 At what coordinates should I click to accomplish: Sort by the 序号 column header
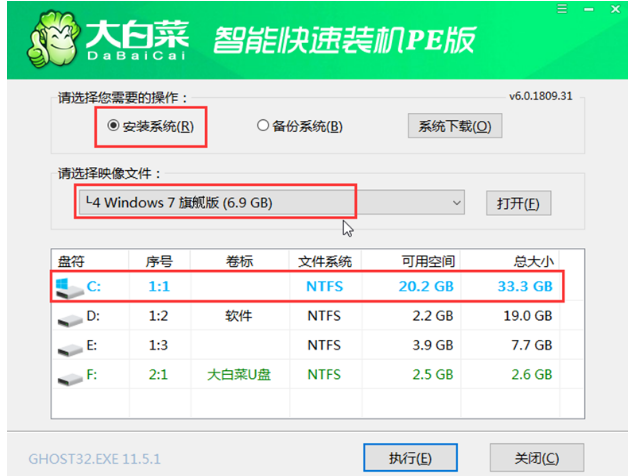point(159,262)
